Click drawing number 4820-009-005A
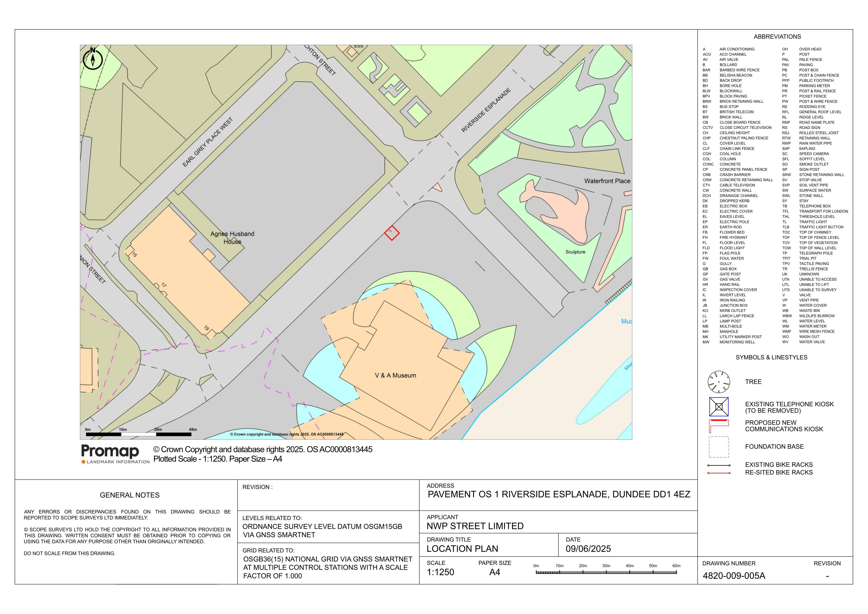 tap(734, 576)
